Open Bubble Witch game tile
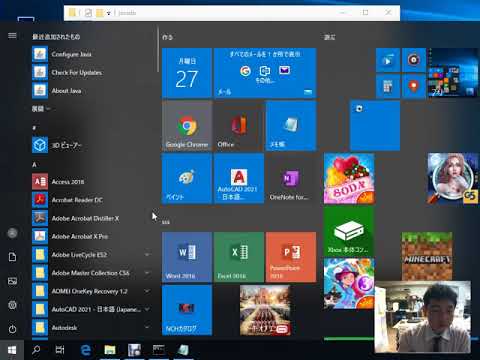The height and width of the screenshot is (360, 480). (x=349, y=284)
